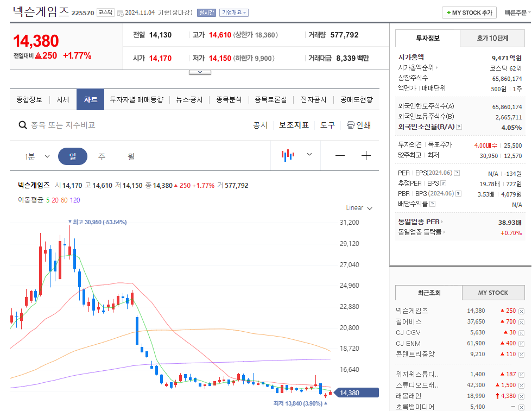Open the 보조지표 indicators menu

point(294,125)
